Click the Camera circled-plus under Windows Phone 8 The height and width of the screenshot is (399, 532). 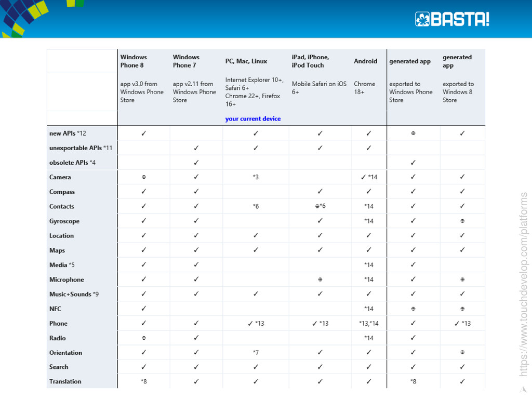tap(144, 177)
